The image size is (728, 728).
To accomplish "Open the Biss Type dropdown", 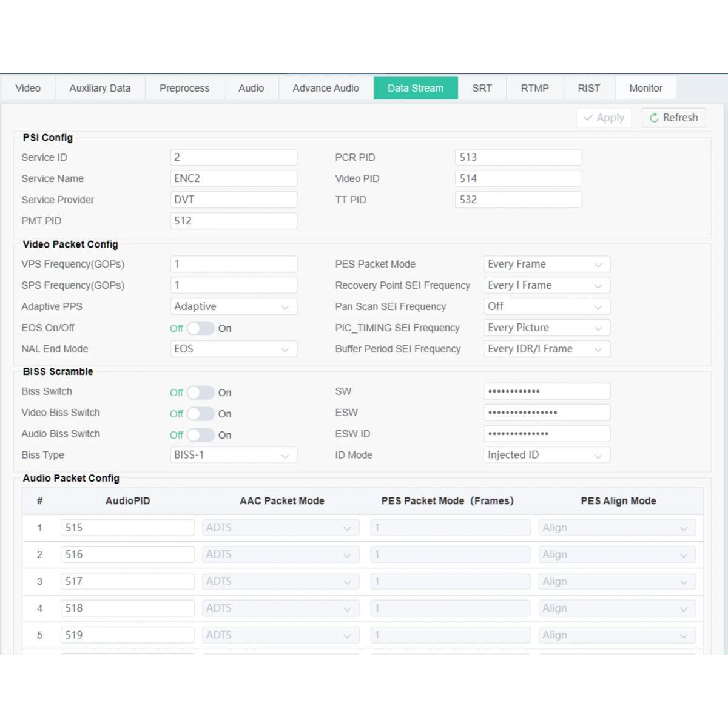I will [234, 455].
